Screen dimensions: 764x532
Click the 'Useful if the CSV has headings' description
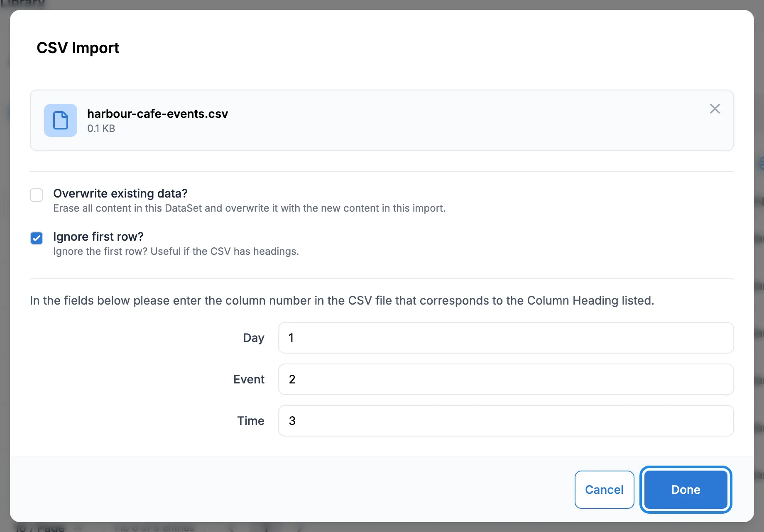pos(176,251)
